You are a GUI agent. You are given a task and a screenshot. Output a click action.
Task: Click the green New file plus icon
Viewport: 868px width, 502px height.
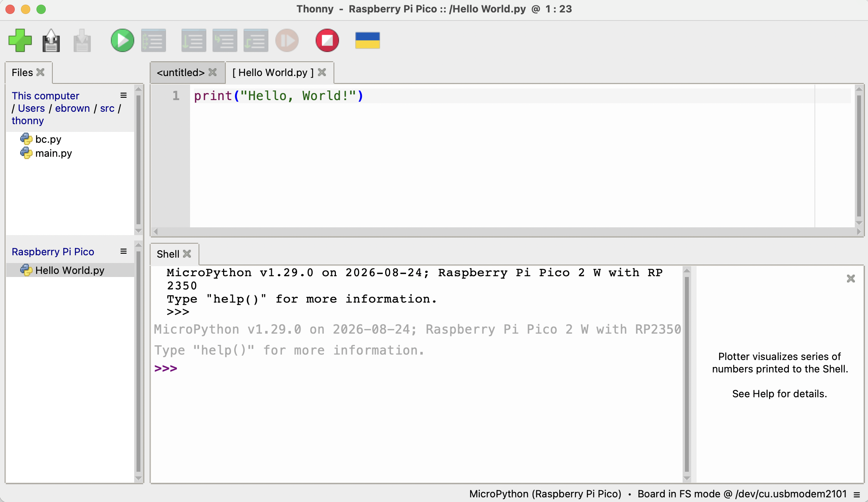[x=20, y=40]
